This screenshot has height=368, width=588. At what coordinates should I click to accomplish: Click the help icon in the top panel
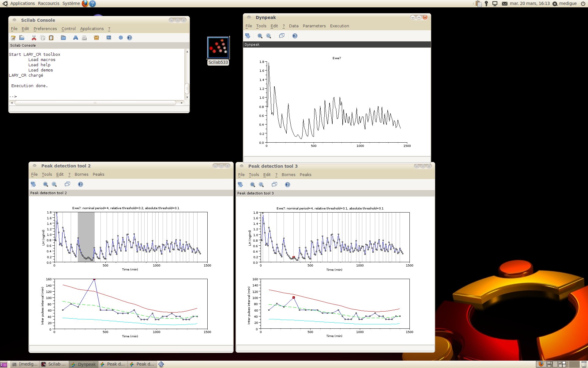pyautogui.click(x=92, y=4)
